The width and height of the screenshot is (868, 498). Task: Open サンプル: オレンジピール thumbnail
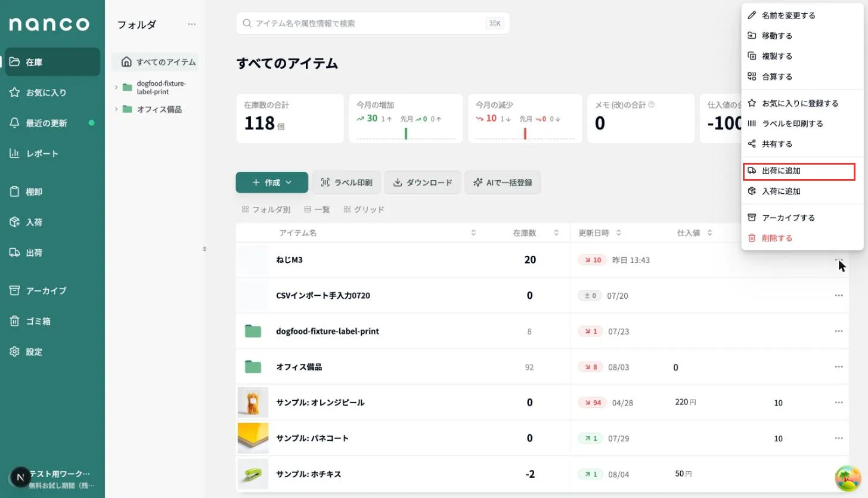tap(253, 403)
